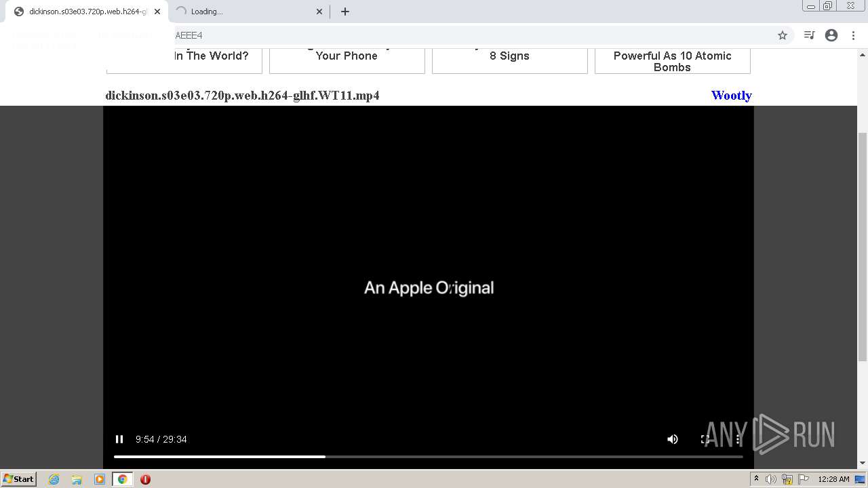This screenshot has height=488, width=868.
Task: Restore down the Chrome window
Action: tap(828, 6)
